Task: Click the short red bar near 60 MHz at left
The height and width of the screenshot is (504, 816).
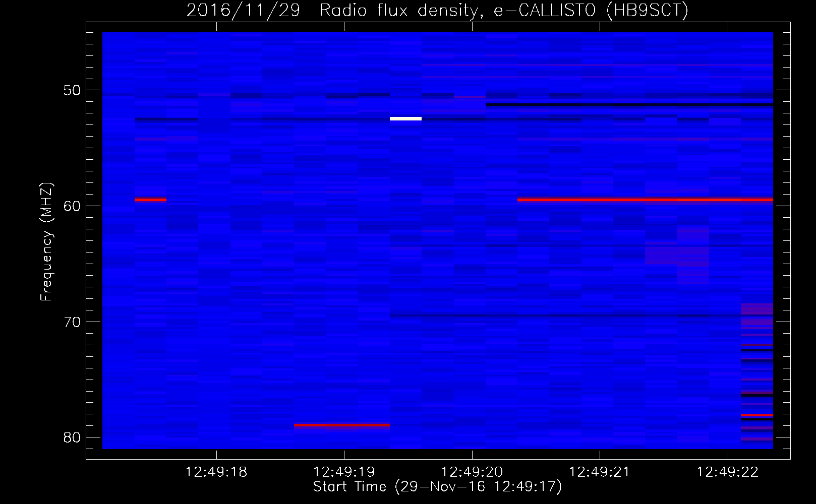Action: click(x=150, y=200)
